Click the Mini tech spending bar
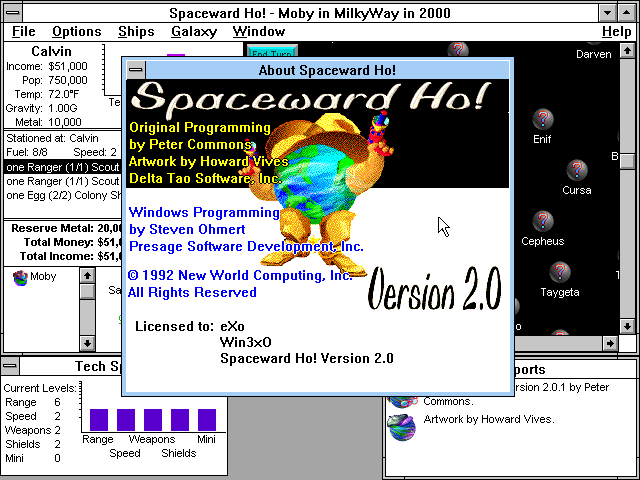The height and width of the screenshot is (480, 640). click(207, 420)
